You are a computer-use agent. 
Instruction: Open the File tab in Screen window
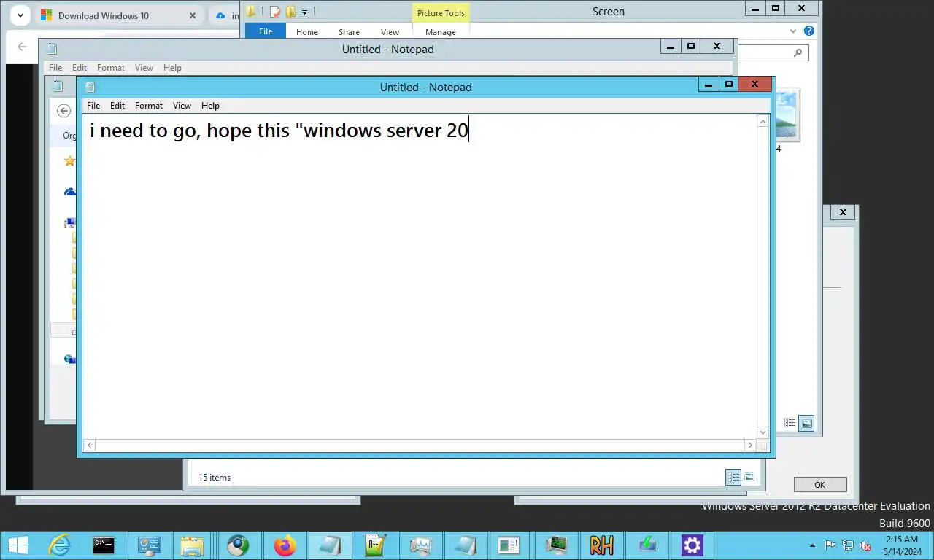click(x=266, y=31)
